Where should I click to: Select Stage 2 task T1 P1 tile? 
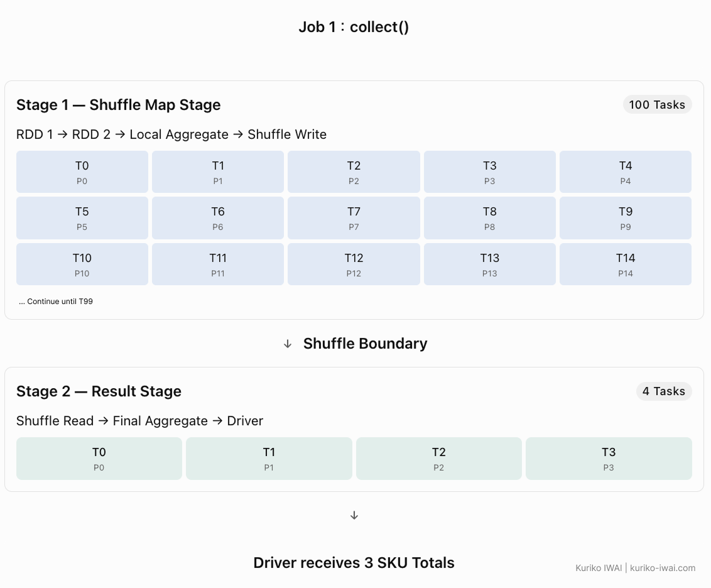pyautogui.click(x=269, y=459)
